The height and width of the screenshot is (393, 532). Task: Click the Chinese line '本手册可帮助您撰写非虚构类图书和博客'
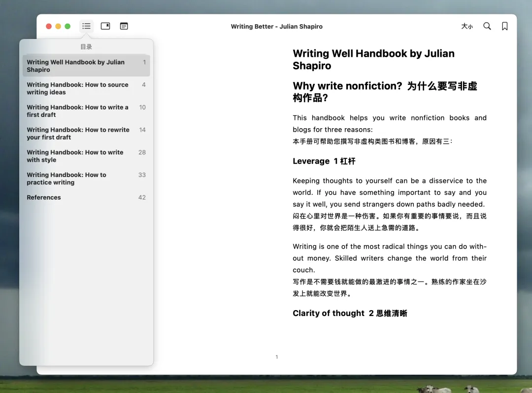coord(372,142)
